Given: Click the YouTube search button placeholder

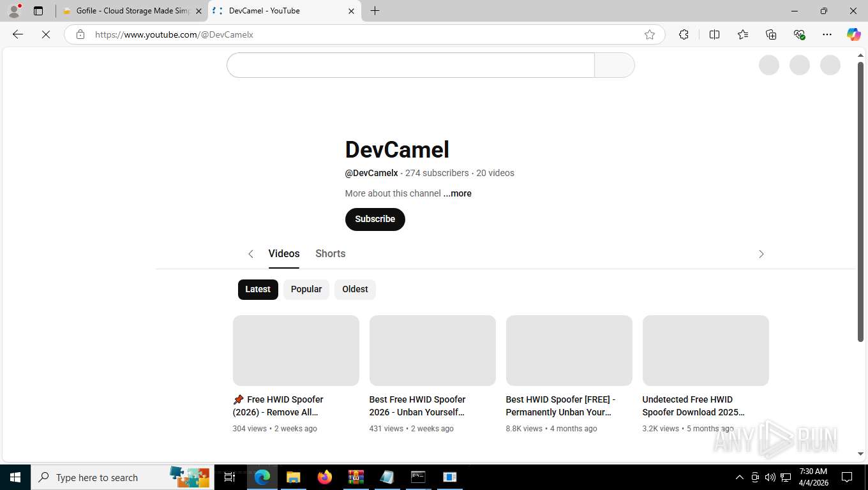Looking at the screenshot, I should coord(615,65).
